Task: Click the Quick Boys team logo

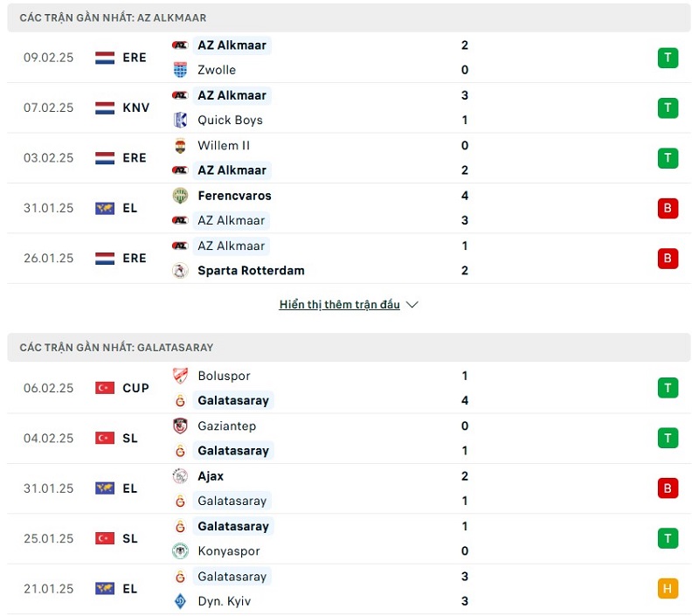Action: click(x=180, y=121)
